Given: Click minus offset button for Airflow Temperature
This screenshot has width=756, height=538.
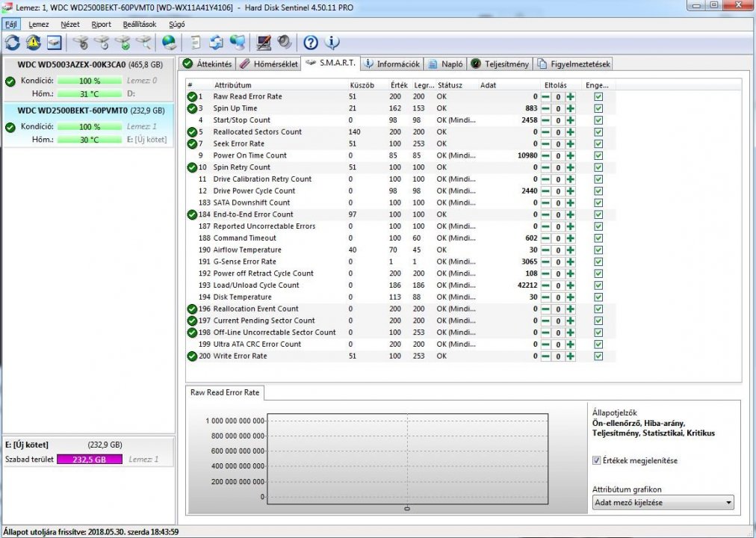Looking at the screenshot, I should tap(546, 250).
